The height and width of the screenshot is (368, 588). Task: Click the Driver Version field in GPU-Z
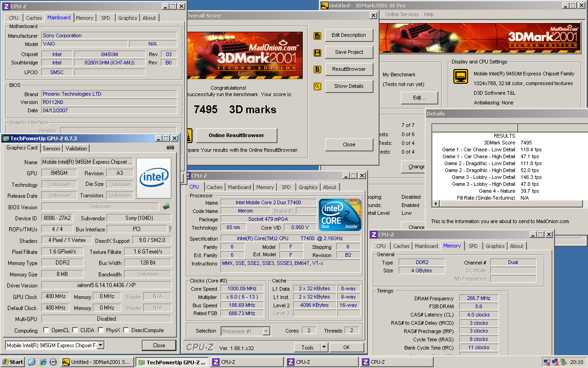click(107, 285)
